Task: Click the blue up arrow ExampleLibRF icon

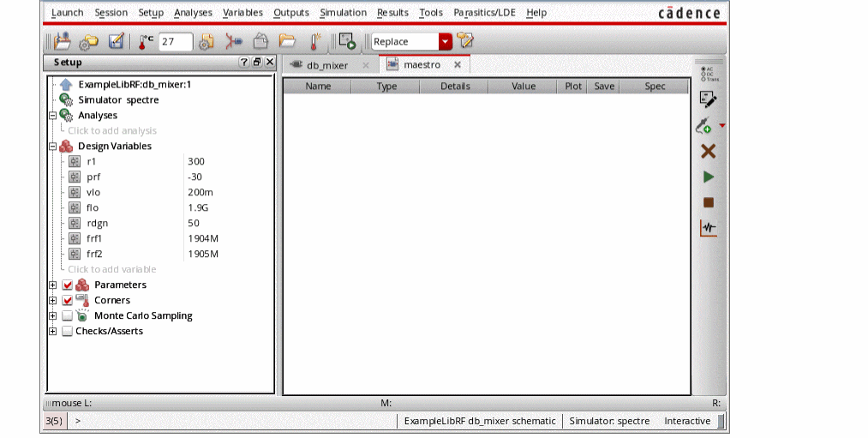Action: coord(66,85)
